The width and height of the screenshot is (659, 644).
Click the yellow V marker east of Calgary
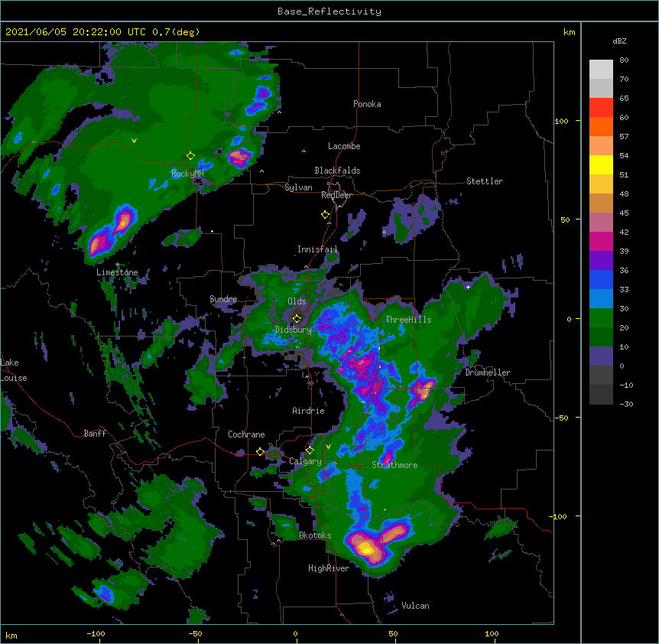point(328,447)
